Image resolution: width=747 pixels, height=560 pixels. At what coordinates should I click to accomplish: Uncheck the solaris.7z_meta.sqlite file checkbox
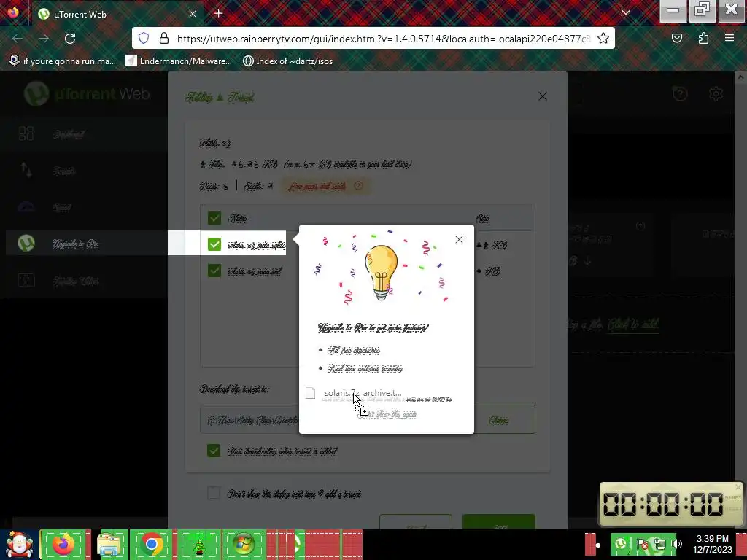pyautogui.click(x=214, y=244)
